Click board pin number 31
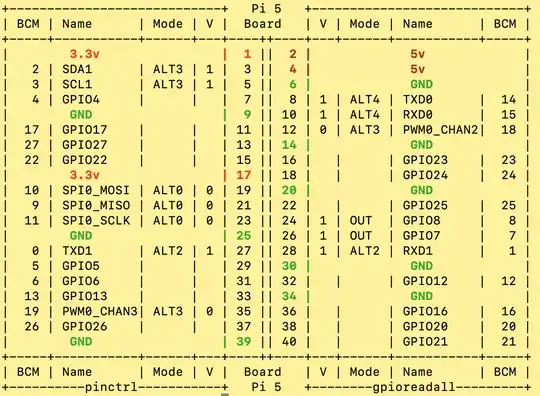The image size is (540, 396). pyautogui.click(x=244, y=281)
